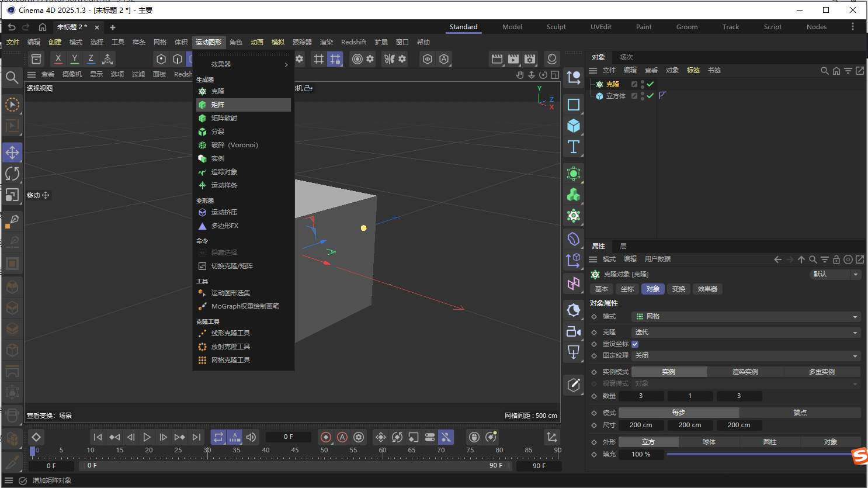This screenshot has height=488, width=868.
Task: Select the Rotate tool in left toolbar
Action: click(x=12, y=174)
